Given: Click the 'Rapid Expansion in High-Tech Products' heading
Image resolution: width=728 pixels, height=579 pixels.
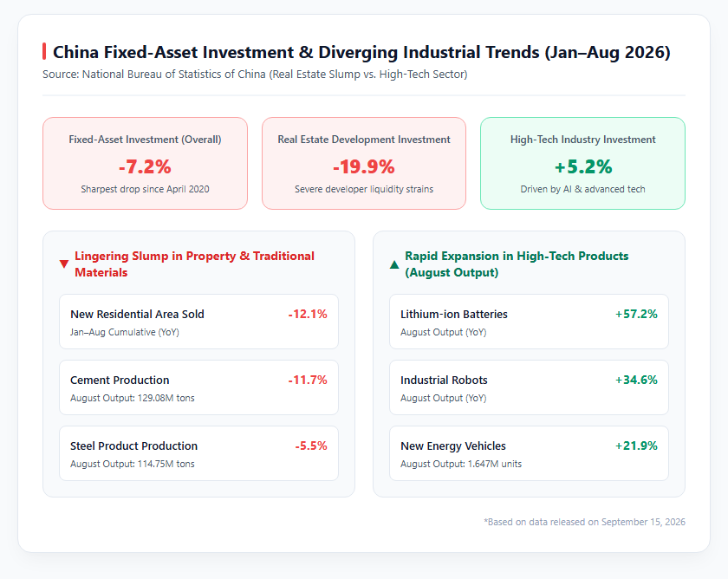Looking at the screenshot, I should point(517,263).
